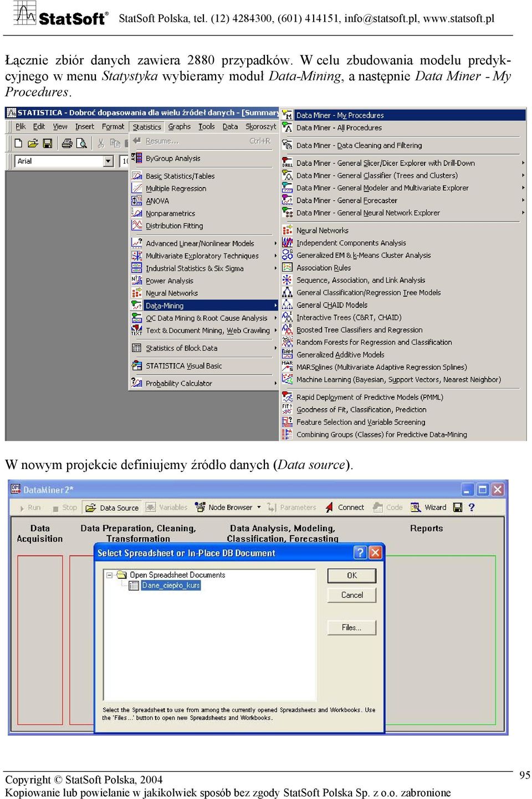The width and height of the screenshot is (532, 799).
Task: Click the save diskette icon in DataMiner toolbar
Action: pyautogui.click(x=458, y=507)
